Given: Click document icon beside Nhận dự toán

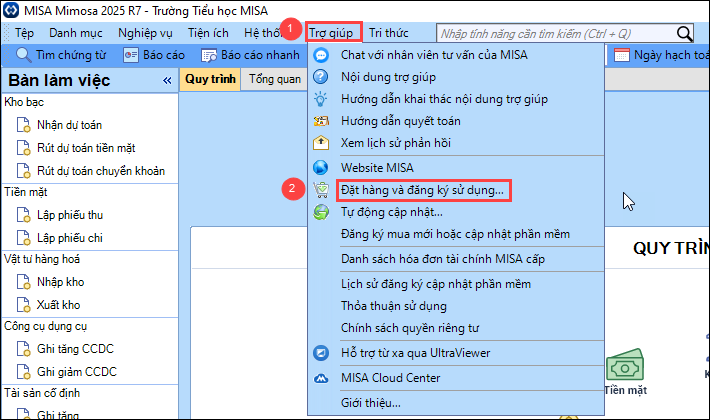Looking at the screenshot, I should (x=24, y=125).
